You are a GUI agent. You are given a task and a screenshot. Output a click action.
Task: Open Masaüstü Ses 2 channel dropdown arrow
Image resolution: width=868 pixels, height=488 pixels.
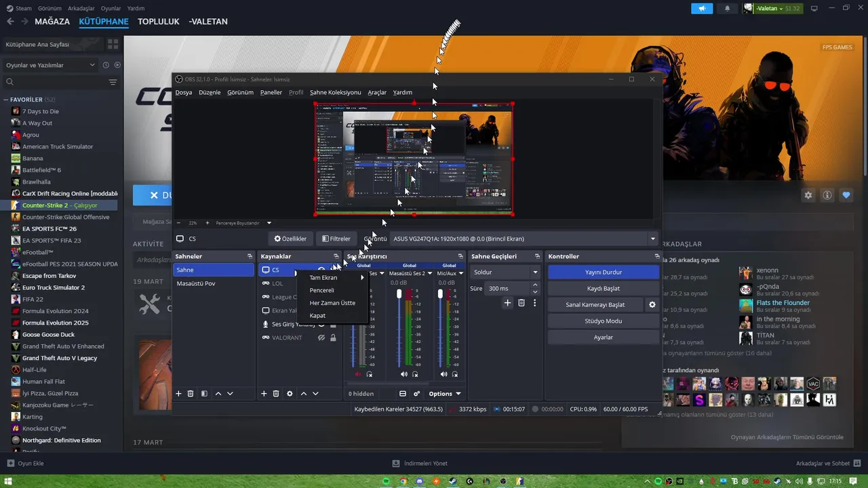429,273
